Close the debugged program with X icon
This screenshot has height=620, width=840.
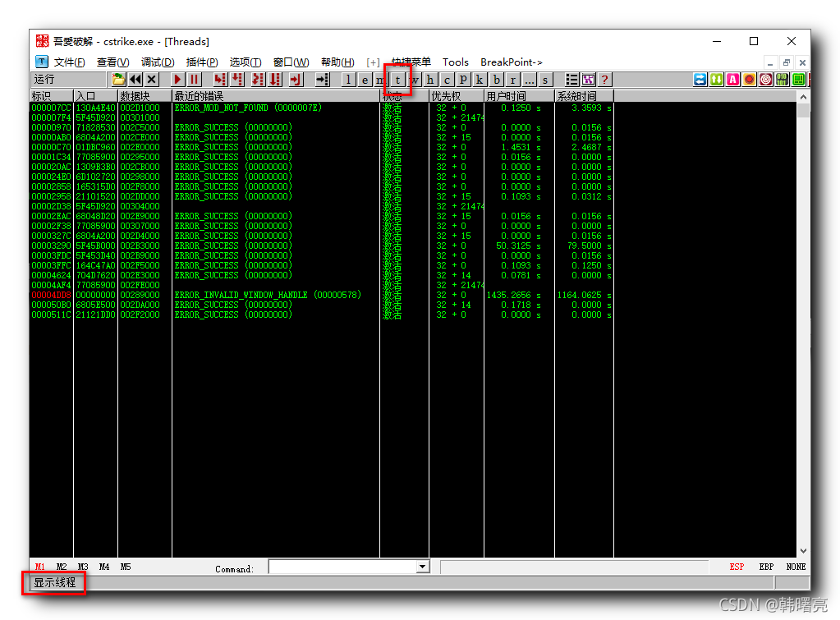tap(152, 80)
